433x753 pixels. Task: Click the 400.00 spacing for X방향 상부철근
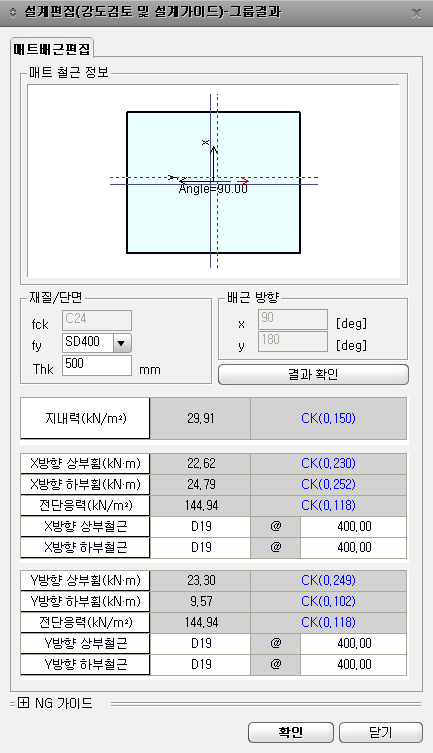pos(354,526)
